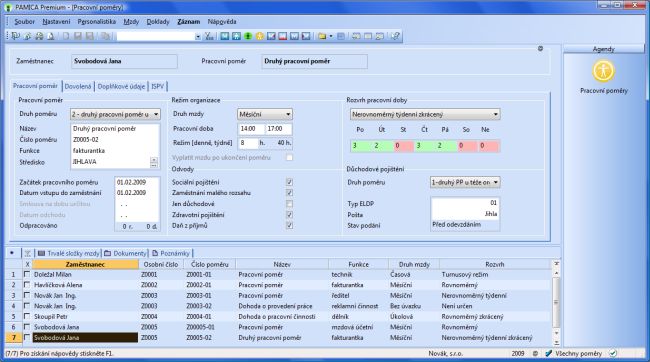This screenshot has height=362, width=650.
Task: Click the help icon at the toolbar's end
Action: point(395,36)
